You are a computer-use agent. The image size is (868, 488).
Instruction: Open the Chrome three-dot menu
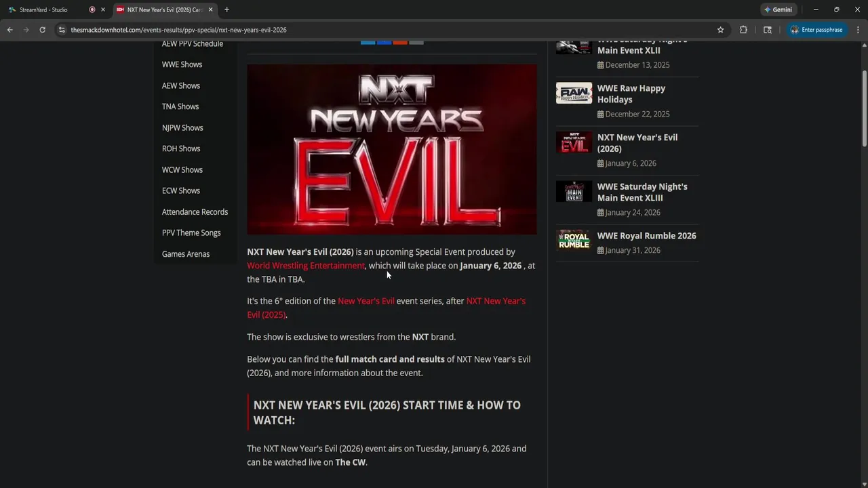click(x=858, y=30)
